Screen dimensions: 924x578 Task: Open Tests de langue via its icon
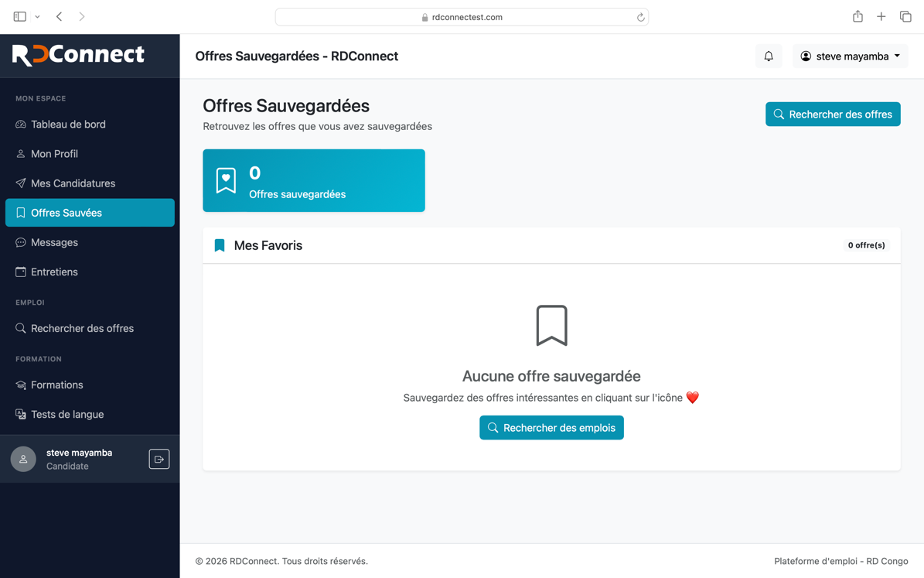tap(21, 414)
